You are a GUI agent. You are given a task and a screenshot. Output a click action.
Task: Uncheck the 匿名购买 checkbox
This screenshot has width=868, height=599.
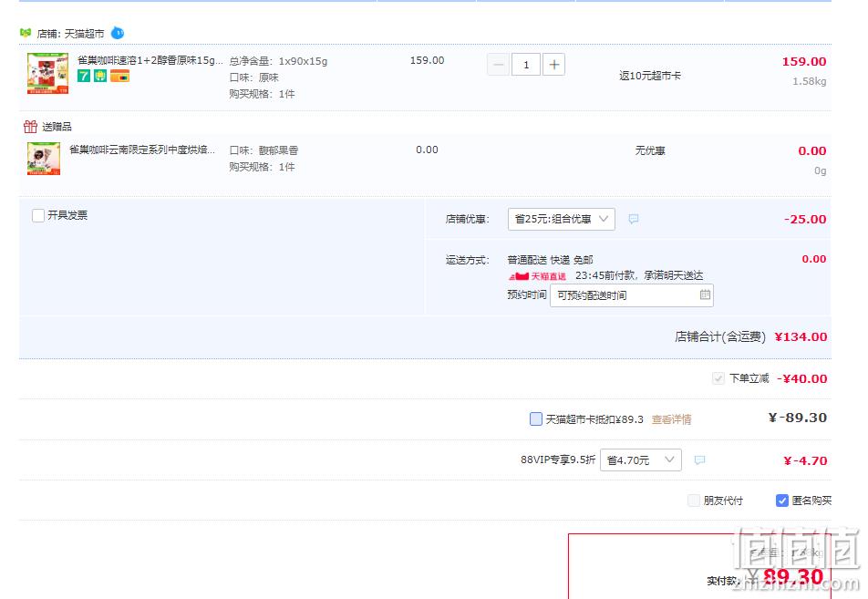click(781, 501)
